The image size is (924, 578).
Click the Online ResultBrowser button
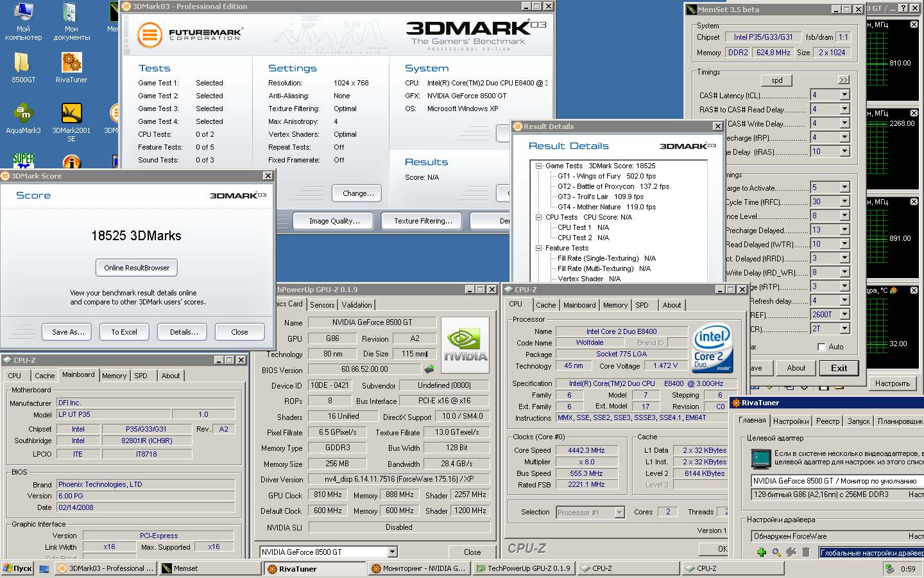point(137,268)
